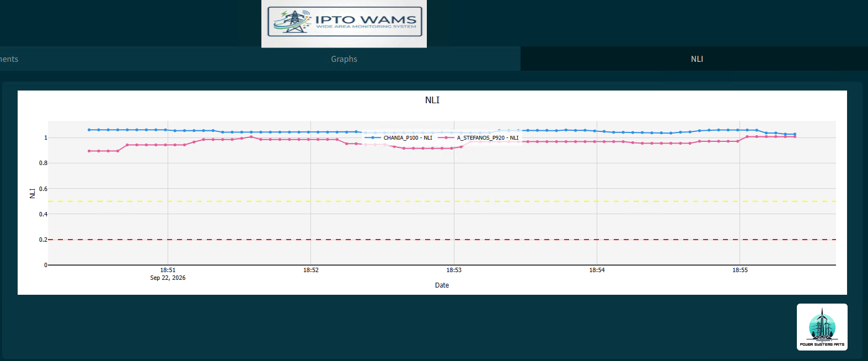Screen dimensions: 868x361
Task: Click the 0.4 y-axis tick label
Action: (x=43, y=214)
